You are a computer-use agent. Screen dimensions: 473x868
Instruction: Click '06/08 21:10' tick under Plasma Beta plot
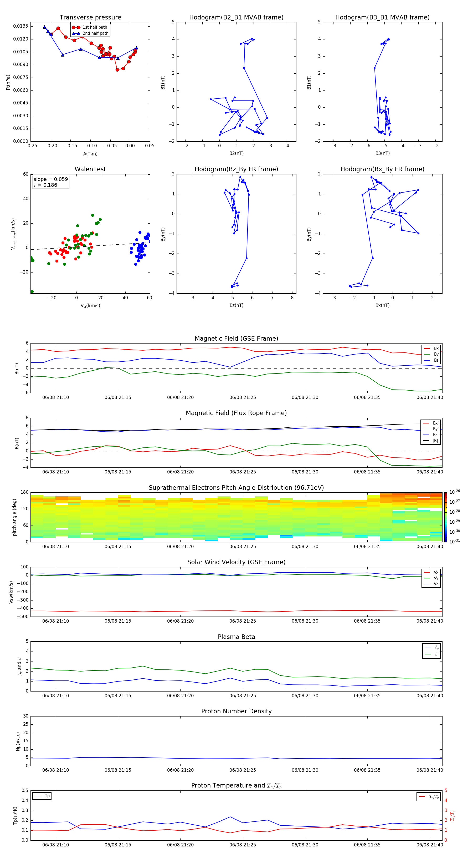[55, 695]
